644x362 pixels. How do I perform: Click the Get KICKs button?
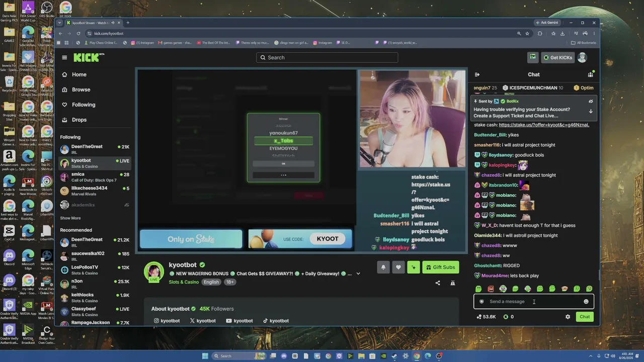coord(557,57)
